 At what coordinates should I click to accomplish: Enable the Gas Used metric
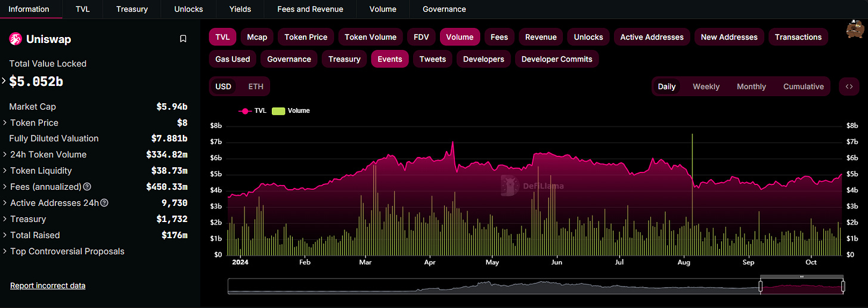pos(232,59)
